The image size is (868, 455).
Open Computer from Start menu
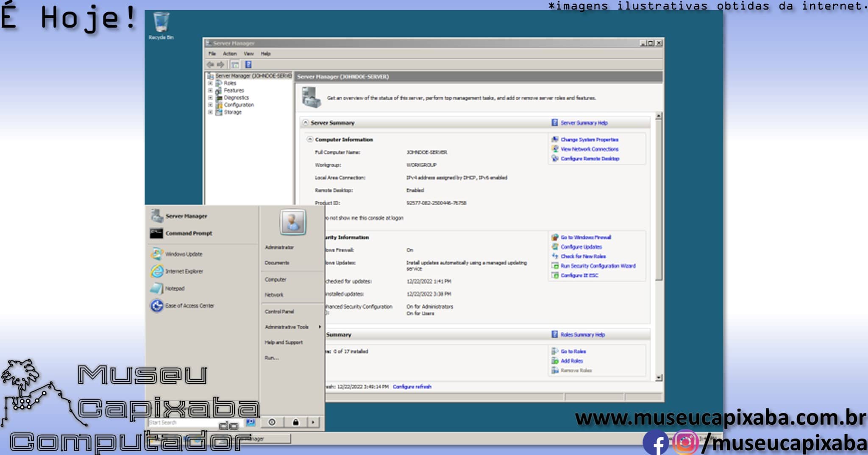click(x=275, y=279)
